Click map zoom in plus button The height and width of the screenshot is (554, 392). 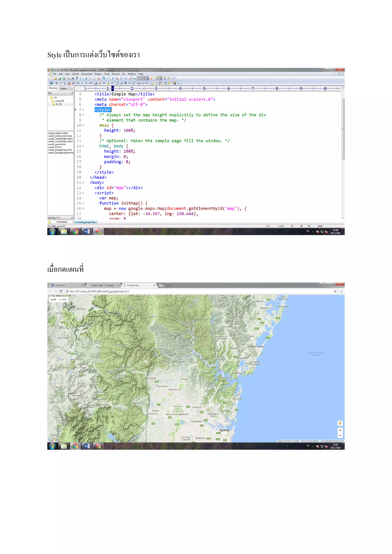point(340,430)
